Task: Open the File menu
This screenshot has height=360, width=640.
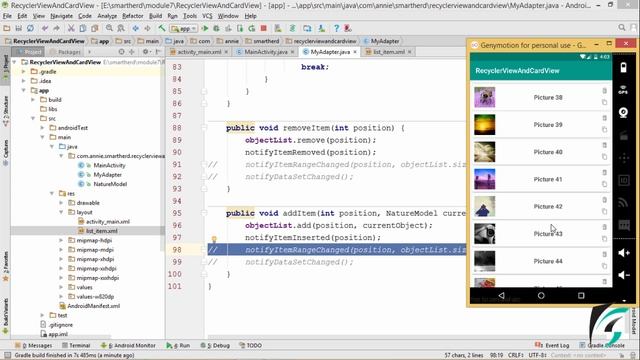Action: click(x=7, y=16)
